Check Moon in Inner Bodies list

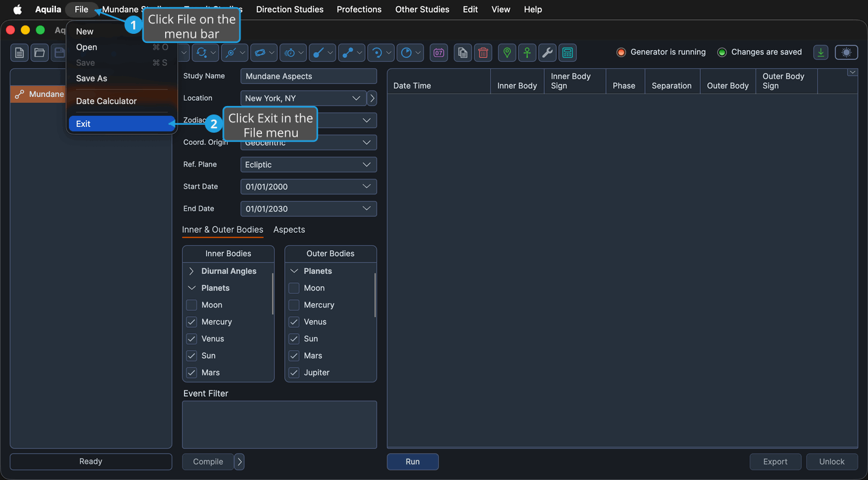click(191, 305)
